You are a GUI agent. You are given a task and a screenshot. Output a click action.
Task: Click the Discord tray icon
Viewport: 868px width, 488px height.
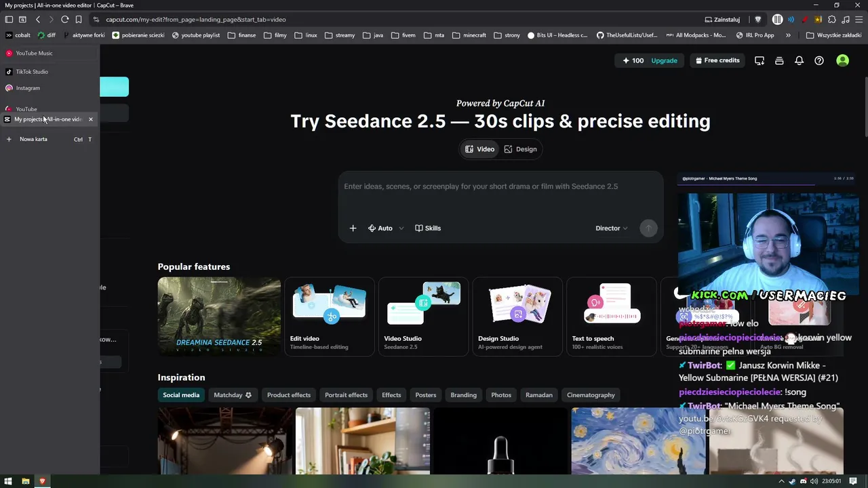click(804, 481)
